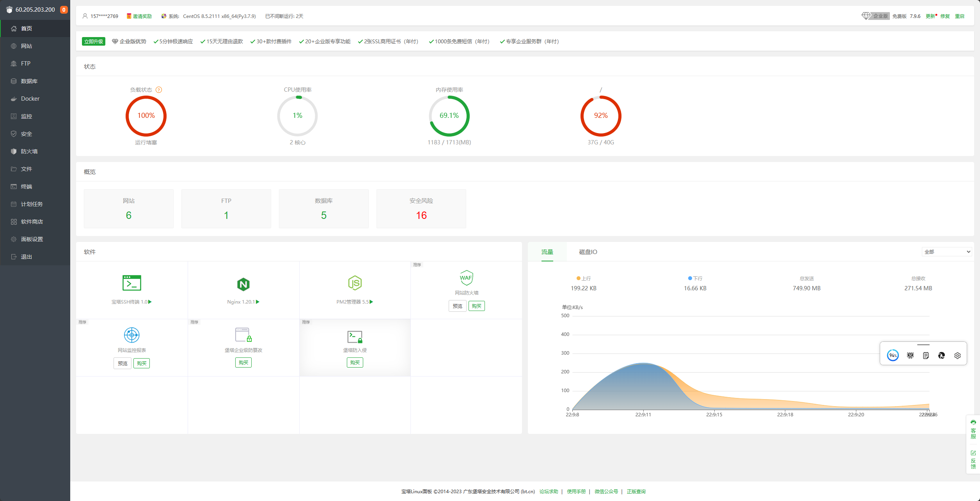
Task: Click the 立即升级 upgrade button
Action: (x=94, y=41)
